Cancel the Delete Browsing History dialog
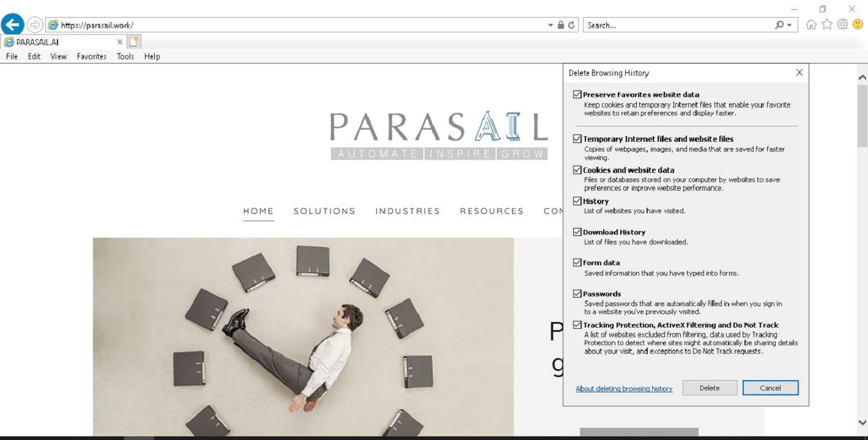868x440 pixels. tap(770, 388)
